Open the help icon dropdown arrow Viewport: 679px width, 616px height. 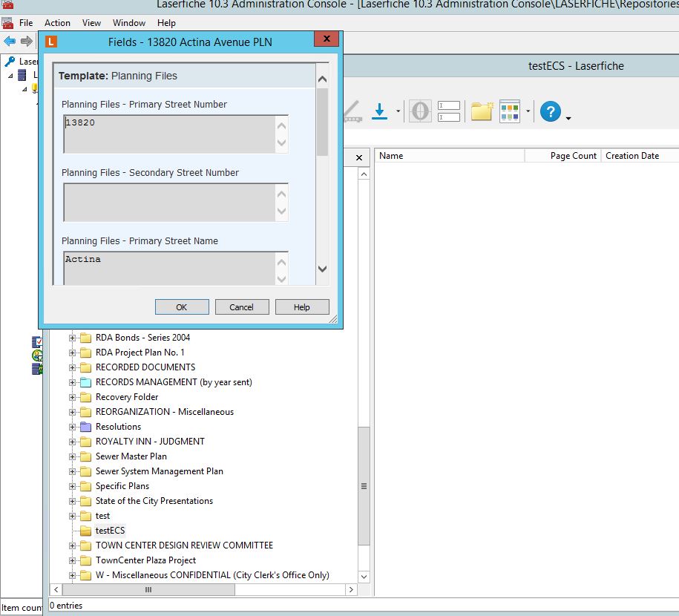tap(568, 118)
